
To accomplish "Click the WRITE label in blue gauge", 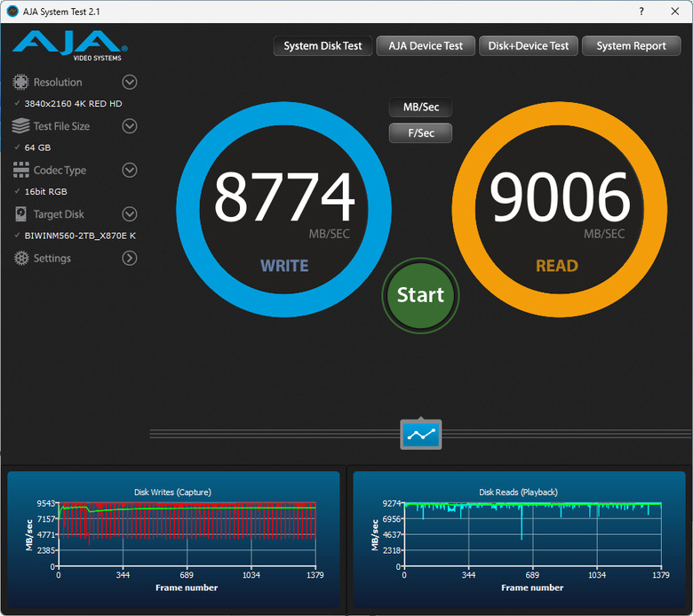I will tap(284, 266).
